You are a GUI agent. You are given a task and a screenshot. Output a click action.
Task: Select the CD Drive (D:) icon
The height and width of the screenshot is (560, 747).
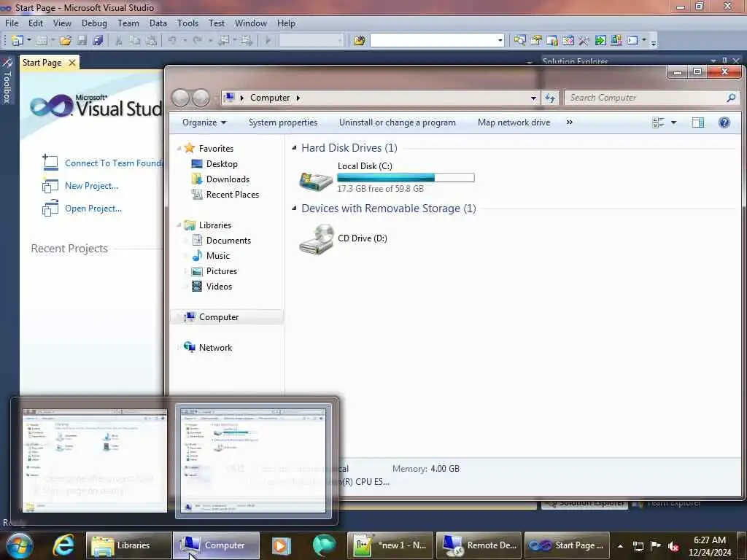(x=317, y=239)
